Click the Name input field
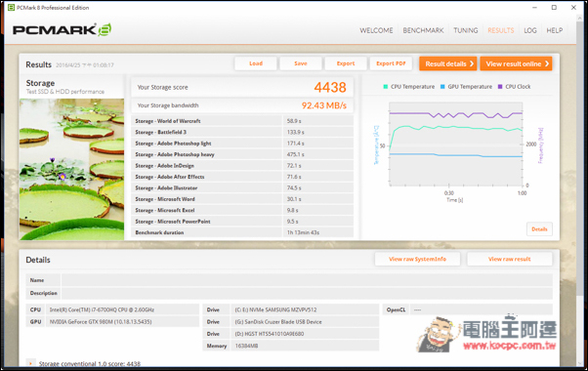The image size is (588, 371). [x=307, y=280]
